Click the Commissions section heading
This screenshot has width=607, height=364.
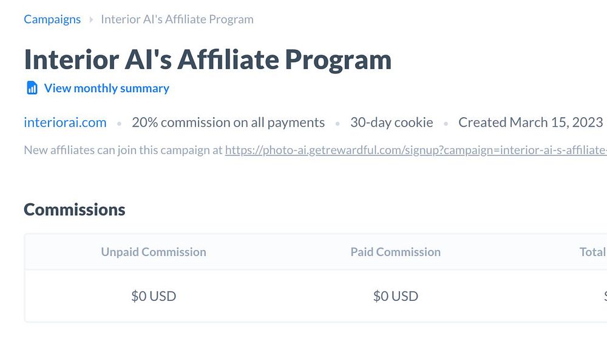(74, 209)
